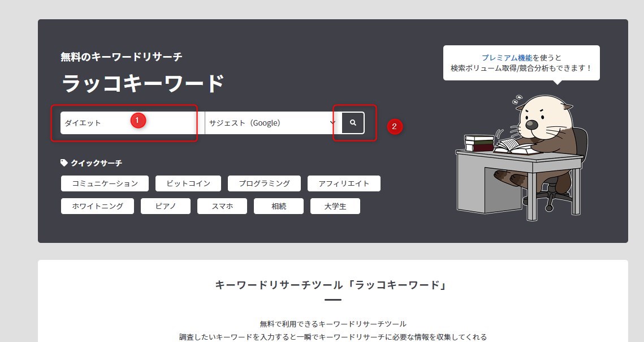Choose the スマホ quick search tag
The image size is (644, 342).
point(222,206)
